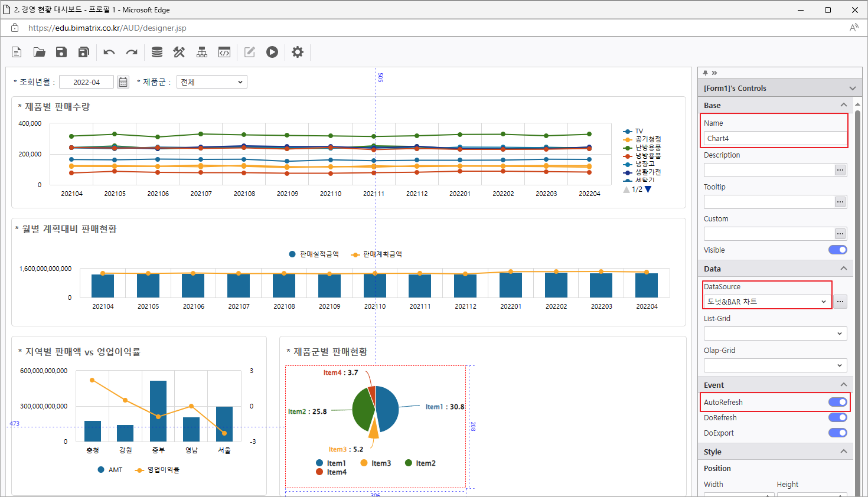This screenshot has height=497, width=868.
Task: Turn off the DoExport switch
Action: (837, 433)
